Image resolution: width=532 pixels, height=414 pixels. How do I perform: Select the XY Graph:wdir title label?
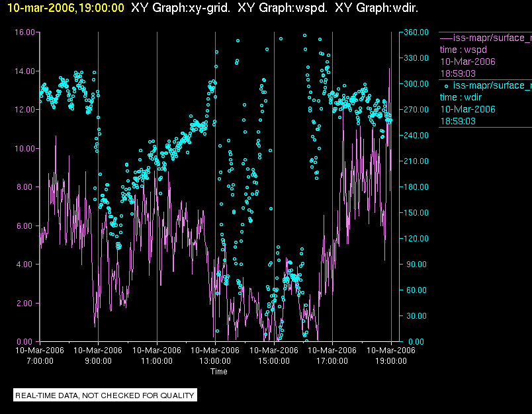click(377, 8)
